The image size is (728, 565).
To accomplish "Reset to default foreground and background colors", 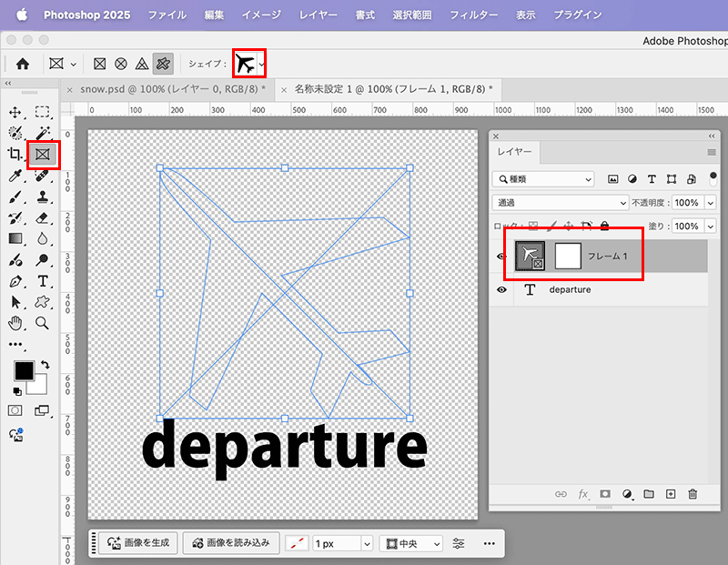I will pos(17,391).
